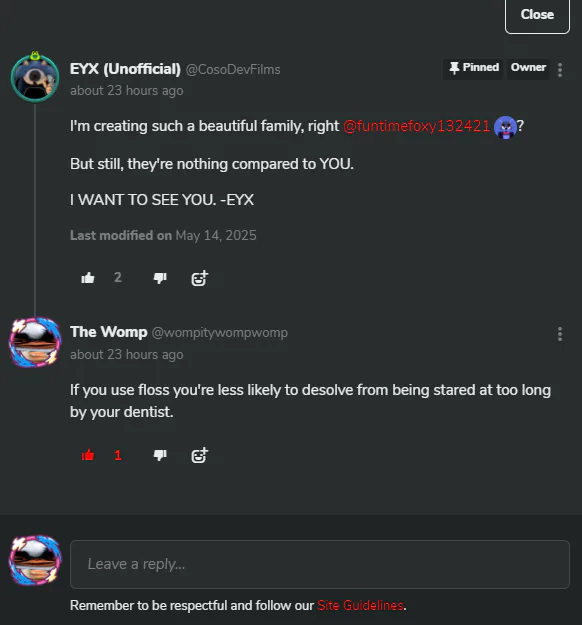This screenshot has width=582, height=625.
Task: Open options menu for EYX (Unofficial) comment
Action: pyautogui.click(x=560, y=70)
